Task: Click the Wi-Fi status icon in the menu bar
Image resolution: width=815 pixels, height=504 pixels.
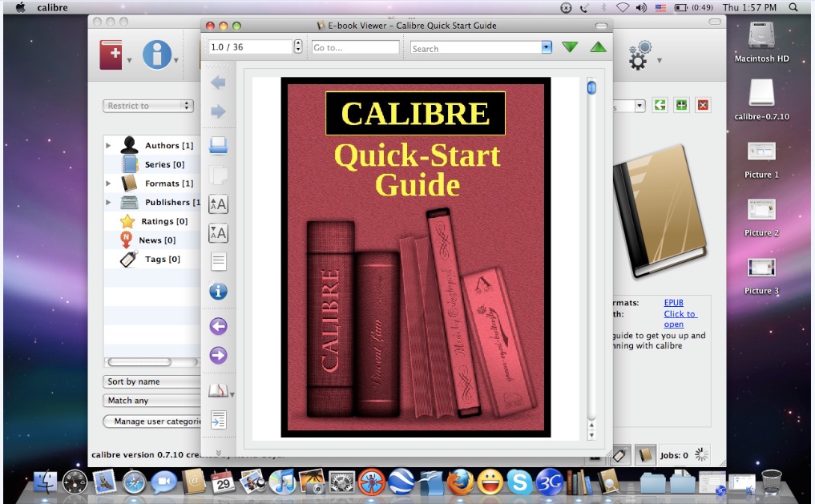Action: click(623, 7)
